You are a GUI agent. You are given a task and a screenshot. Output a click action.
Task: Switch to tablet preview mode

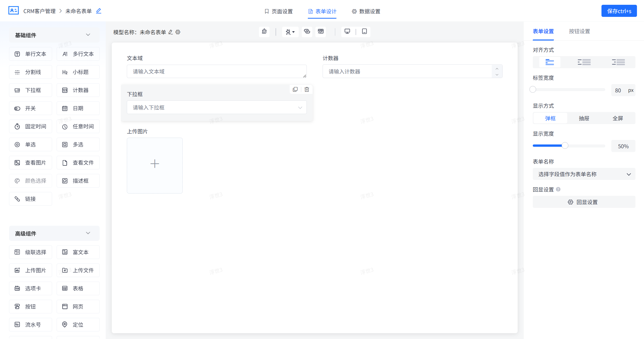[x=364, y=31]
